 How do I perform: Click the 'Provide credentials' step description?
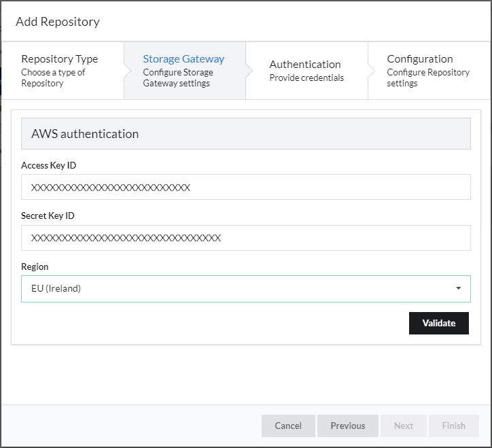306,78
